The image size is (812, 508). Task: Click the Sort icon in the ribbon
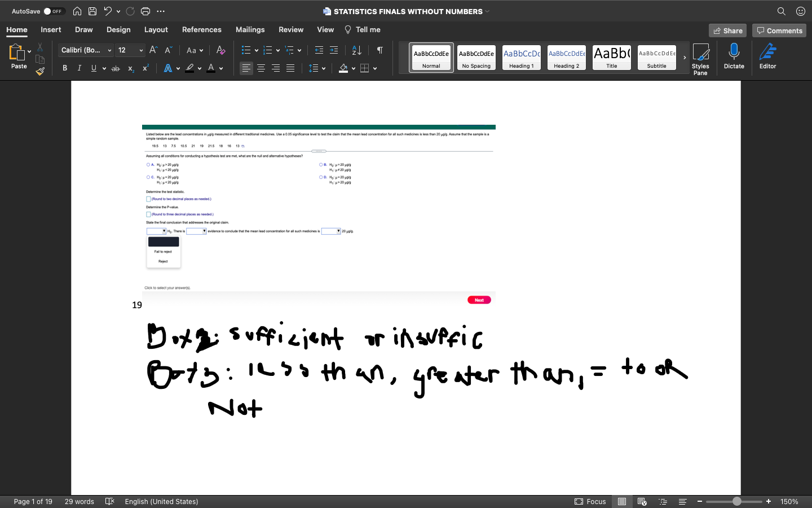(x=356, y=50)
